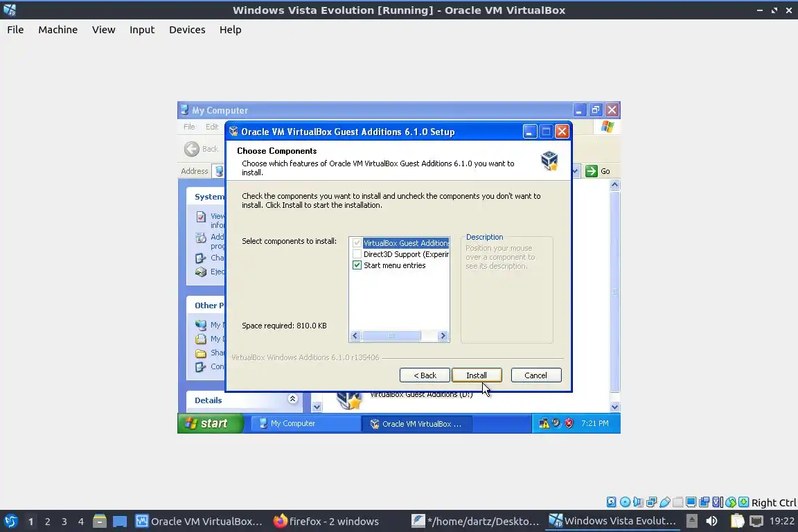Click the volume speaker icon in panel

[x=712, y=521]
